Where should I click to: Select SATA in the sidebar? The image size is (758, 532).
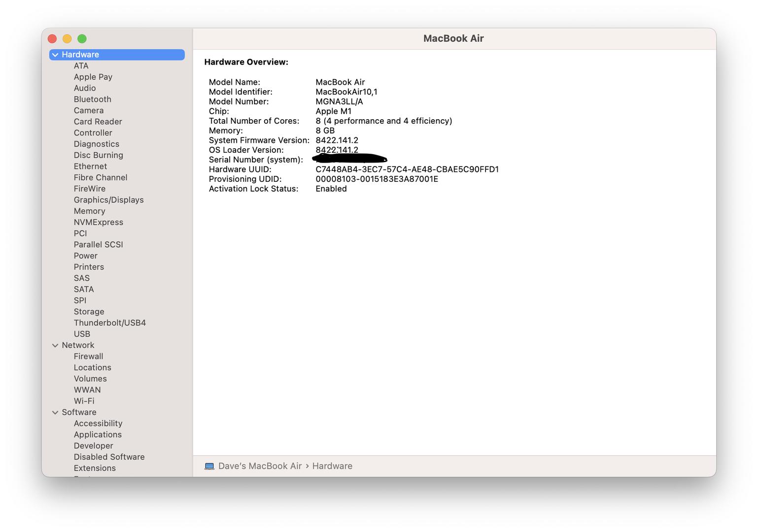pos(84,289)
